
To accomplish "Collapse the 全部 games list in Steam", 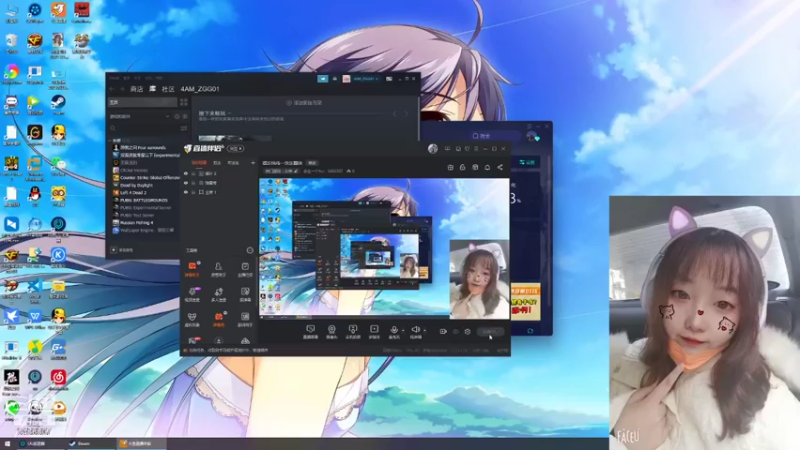I will click(110, 140).
